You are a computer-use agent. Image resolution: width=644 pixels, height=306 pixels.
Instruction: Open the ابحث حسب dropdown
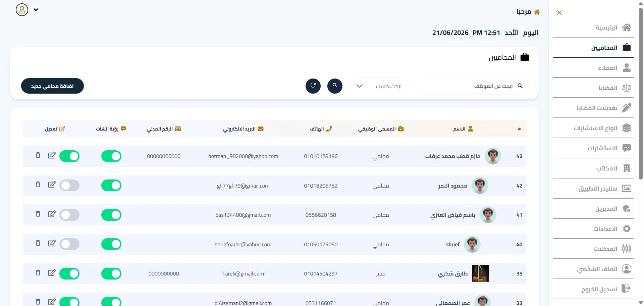(x=379, y=86)
